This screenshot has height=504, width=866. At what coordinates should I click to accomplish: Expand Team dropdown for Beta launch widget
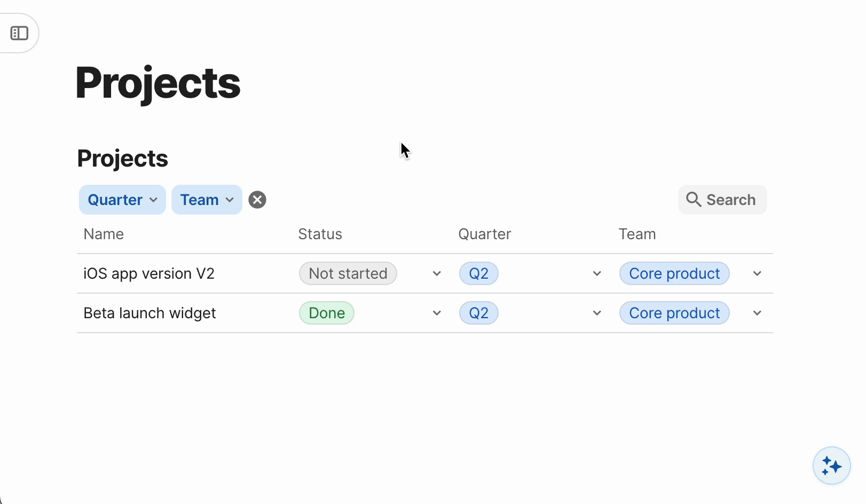pyautogui.click(x=757, y=313)
